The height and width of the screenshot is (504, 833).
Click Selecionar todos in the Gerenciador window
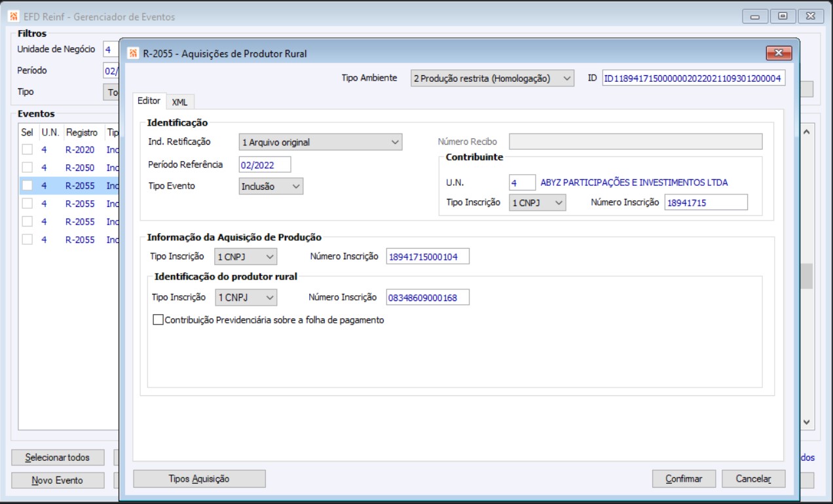[x=57, y=457]
